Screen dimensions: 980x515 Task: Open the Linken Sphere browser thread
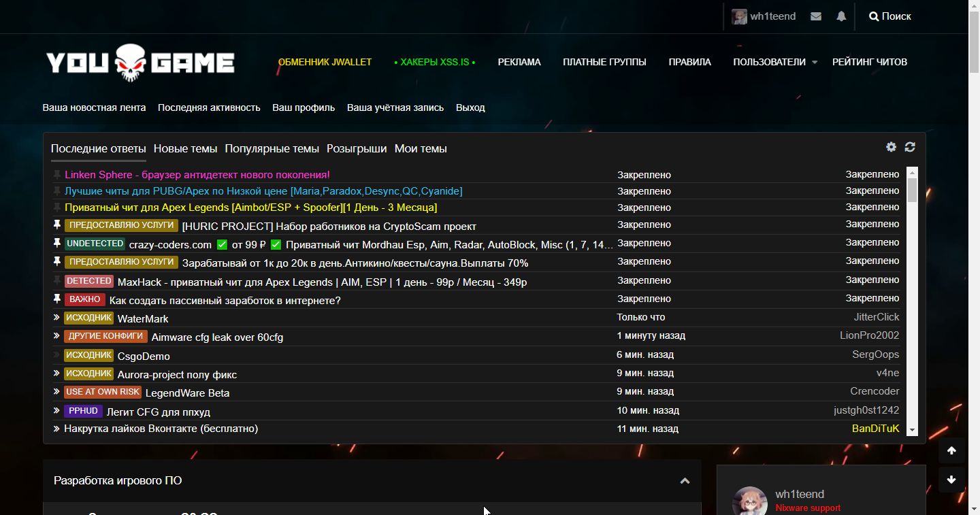tap(197, 175)
